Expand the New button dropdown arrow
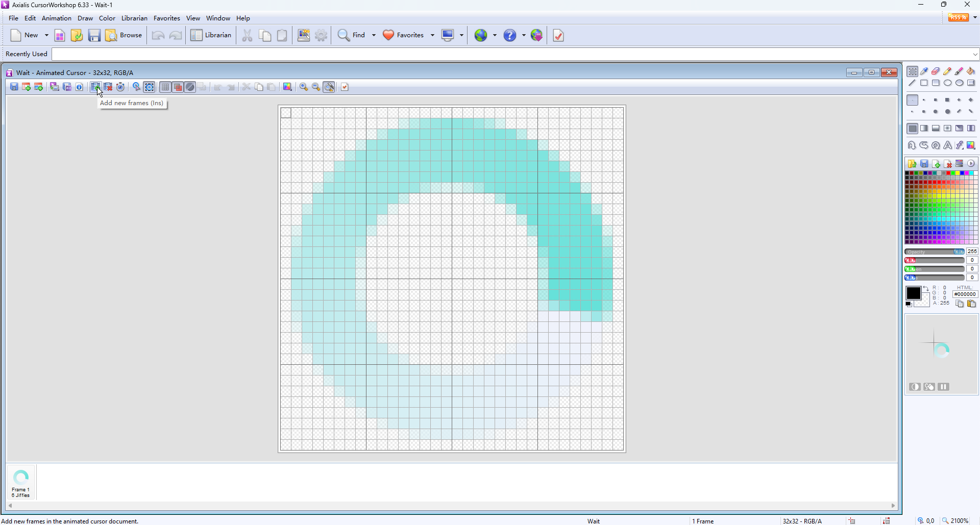Screen dimensions: 980x525 click(46, 35)
